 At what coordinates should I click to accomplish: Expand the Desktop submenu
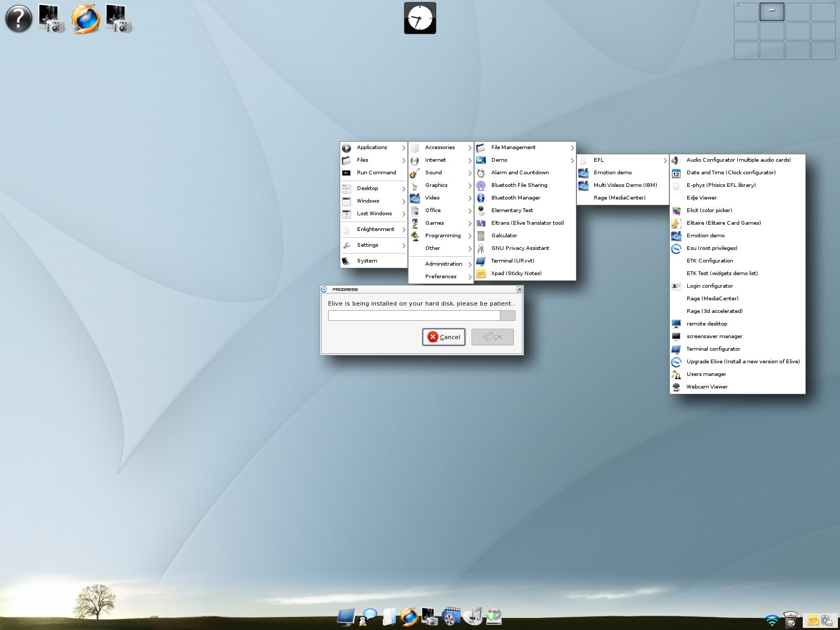click(x=374, y=188)
